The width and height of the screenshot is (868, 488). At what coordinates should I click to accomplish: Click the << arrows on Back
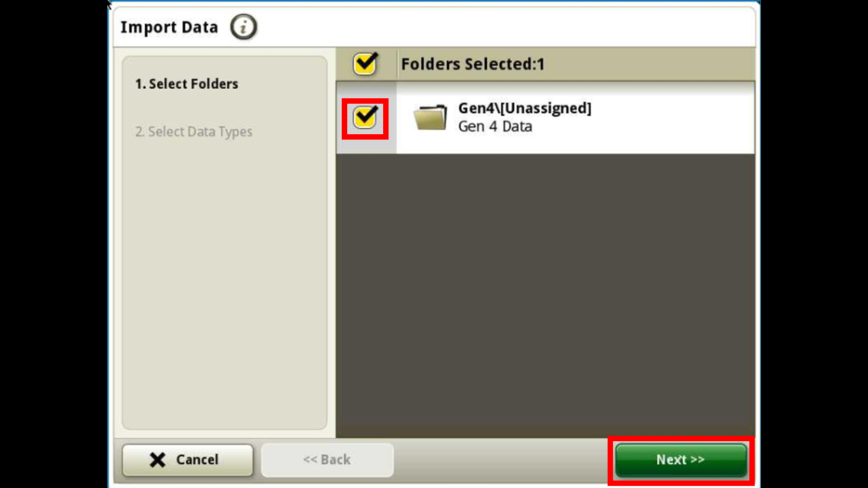coord(311,460)
